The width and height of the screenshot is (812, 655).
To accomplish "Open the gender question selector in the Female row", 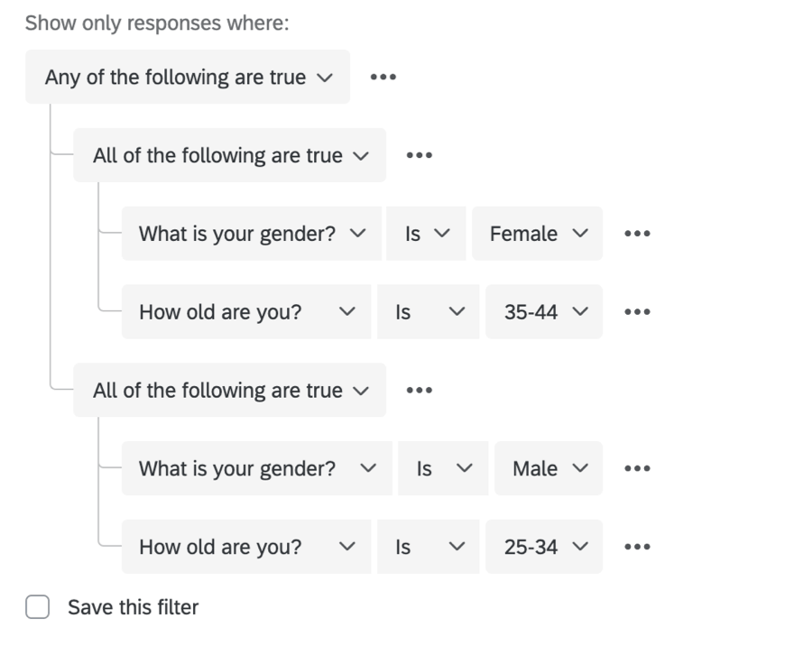I will pyautogui.click(x=252, y=235).
